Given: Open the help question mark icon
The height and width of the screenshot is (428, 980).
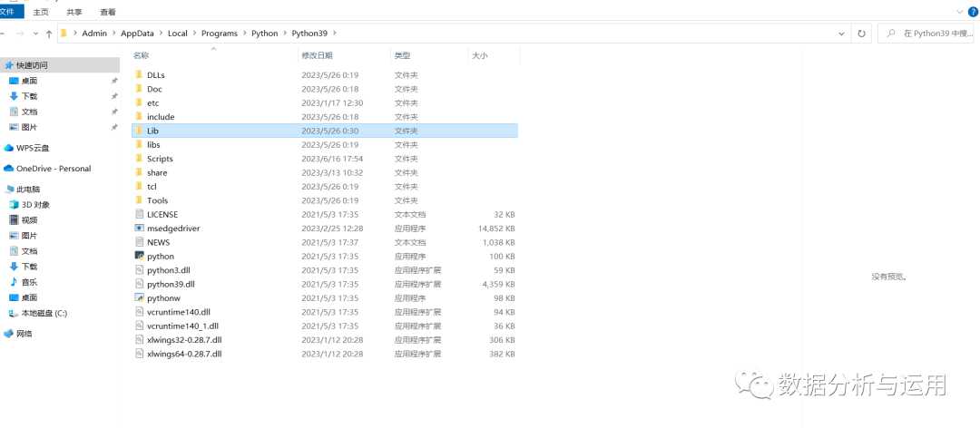Looking at the screenshot, I should click(x=972, y=12).
